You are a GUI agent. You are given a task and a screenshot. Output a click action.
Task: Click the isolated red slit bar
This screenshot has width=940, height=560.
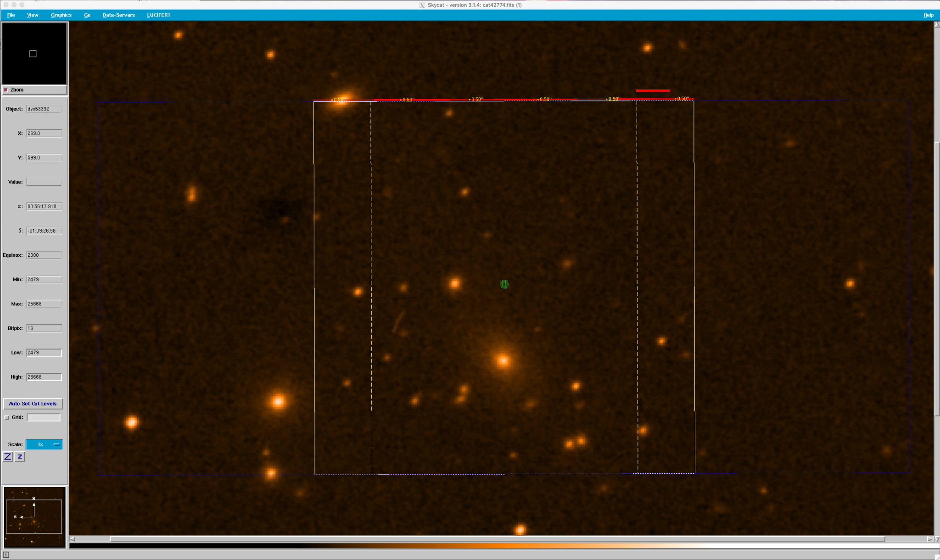click(653, 91)
